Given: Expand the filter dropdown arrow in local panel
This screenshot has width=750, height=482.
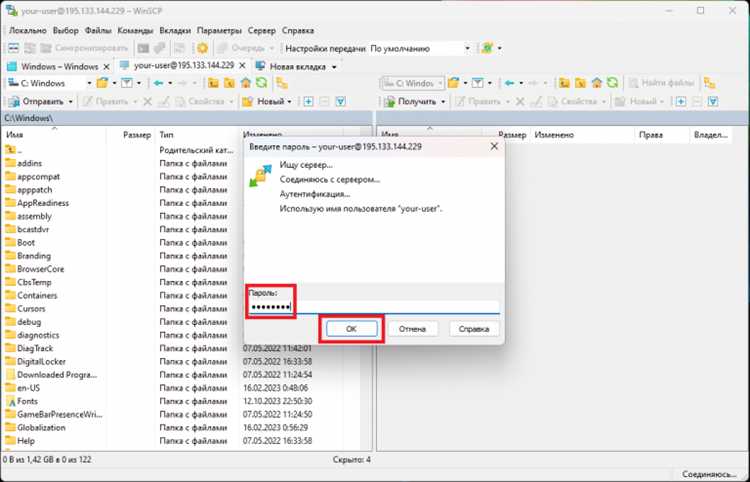Looking at the screenshot, I should pos(139,83).
